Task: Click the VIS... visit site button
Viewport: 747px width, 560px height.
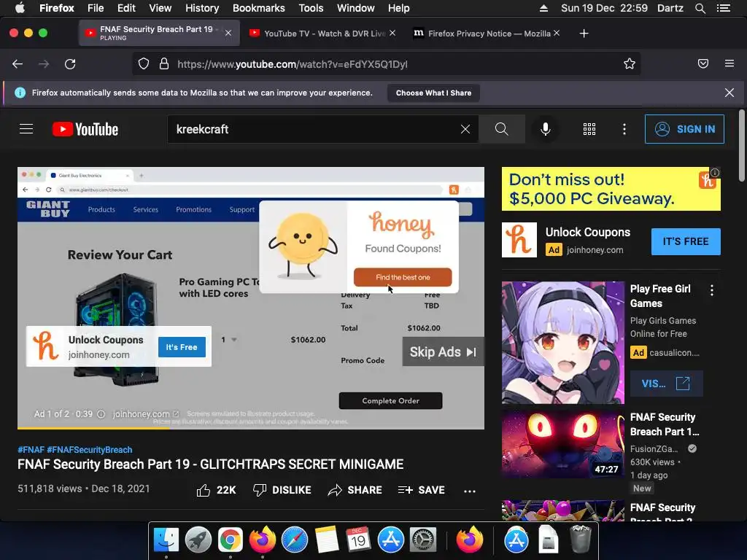Action: coord(667,384)
